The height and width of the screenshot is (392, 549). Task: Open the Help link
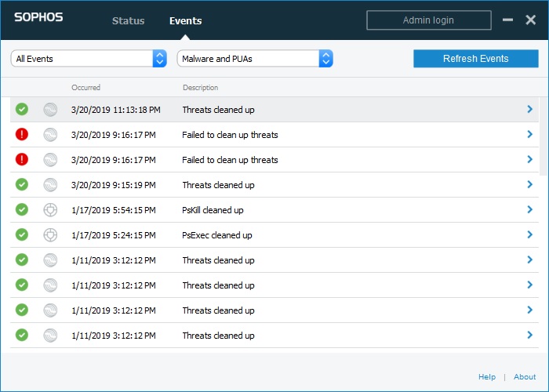(x=487, y=377)
